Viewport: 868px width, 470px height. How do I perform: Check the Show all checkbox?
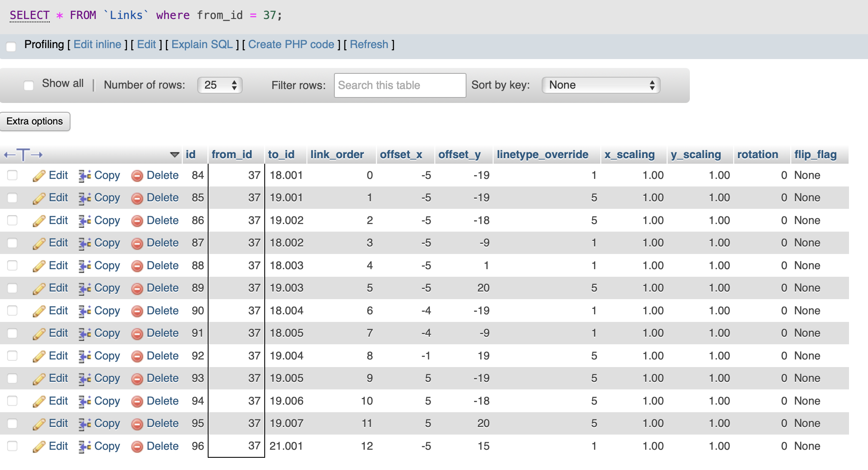click(x=29, y=86)
